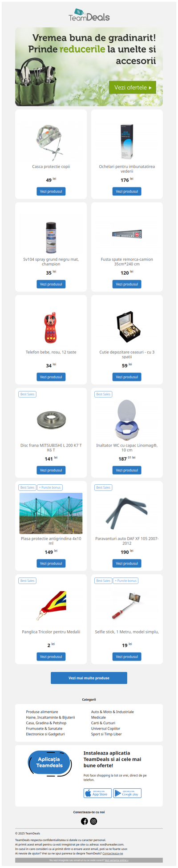Image resolution: width=178 pixels, height=868 pixels.
Task: Follow the Contacteaza-ne link
Action: tap(113, 853)
